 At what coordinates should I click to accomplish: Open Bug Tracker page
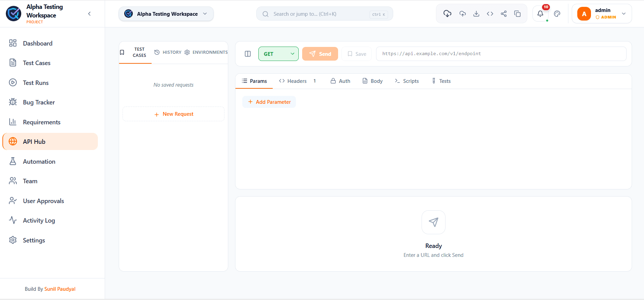(x=50, y=102)
